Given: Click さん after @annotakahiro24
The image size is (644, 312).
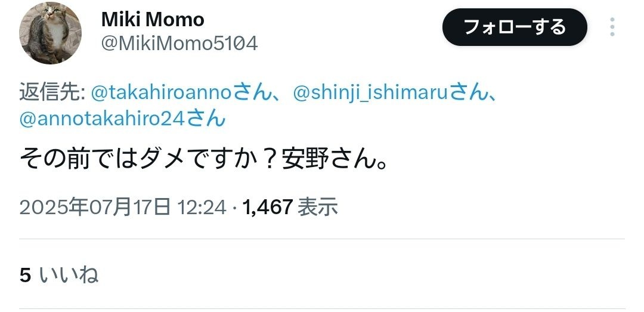Looking at the screenshot, I should pyautogui.click(x=206, y=120).
